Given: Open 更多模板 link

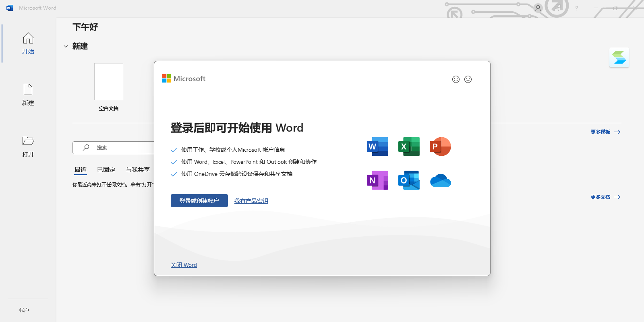Looking at the screenshot, I should point(605,132).
